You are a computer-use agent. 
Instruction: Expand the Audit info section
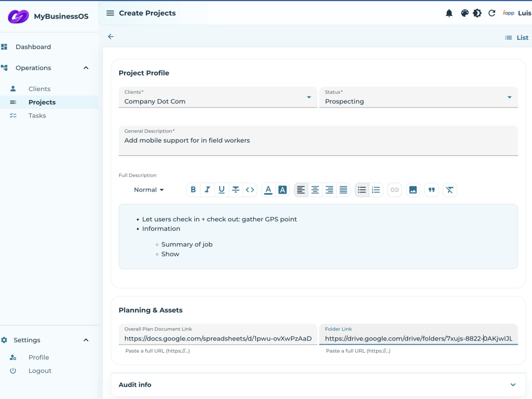tap(318, 385)
